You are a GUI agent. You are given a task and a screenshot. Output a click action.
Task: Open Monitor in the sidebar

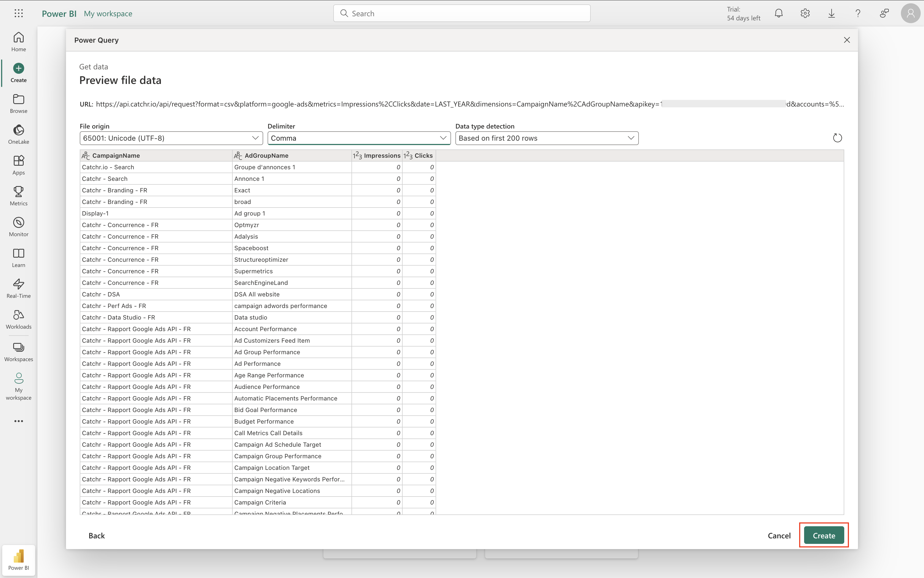tap(18, 227)
